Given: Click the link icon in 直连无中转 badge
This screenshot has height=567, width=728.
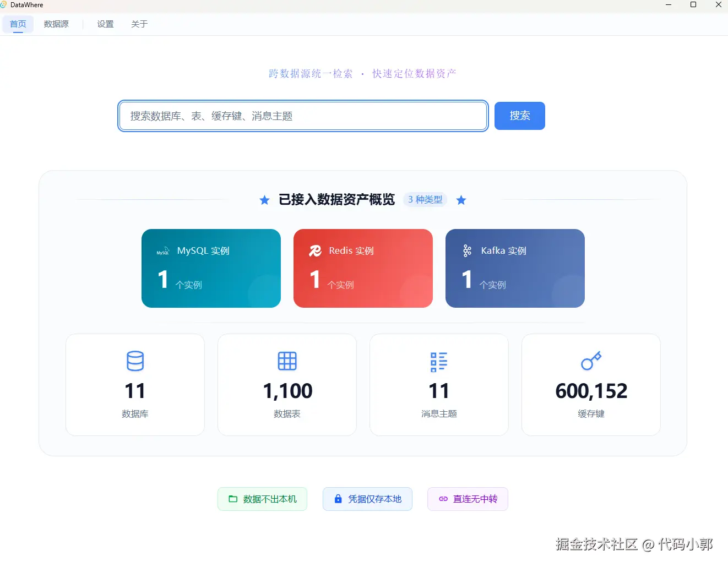Looking at the screenshot, I should click(x=443, y=499).
